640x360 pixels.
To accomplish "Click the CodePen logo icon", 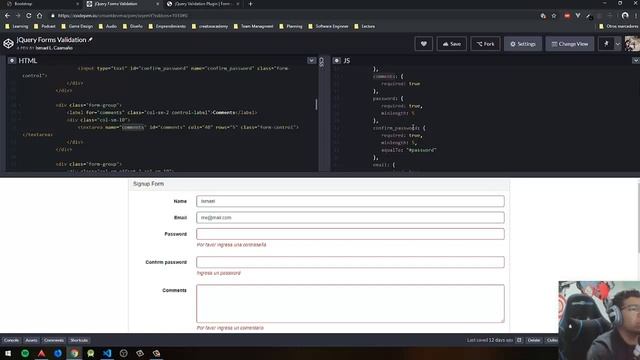I will [x=8, y=43].
